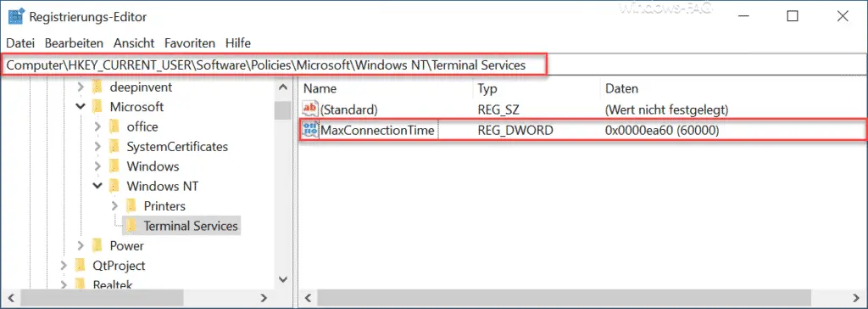Expand the Printers key
The image size is (868, 309).
[115, 205]
